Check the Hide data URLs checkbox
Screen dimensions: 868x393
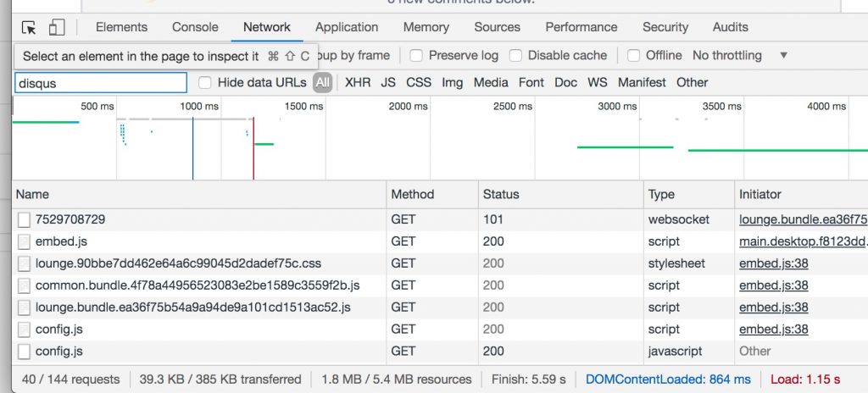205,82
